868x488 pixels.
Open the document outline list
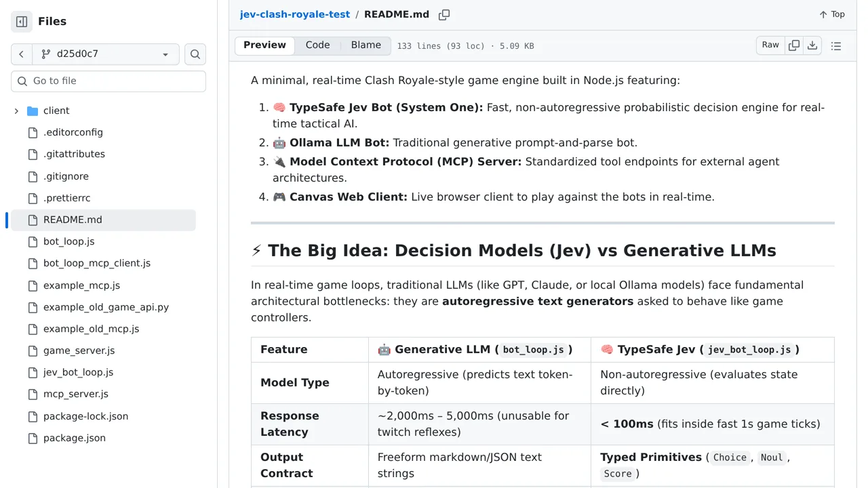pyautogui.click(x=836, y=46)
